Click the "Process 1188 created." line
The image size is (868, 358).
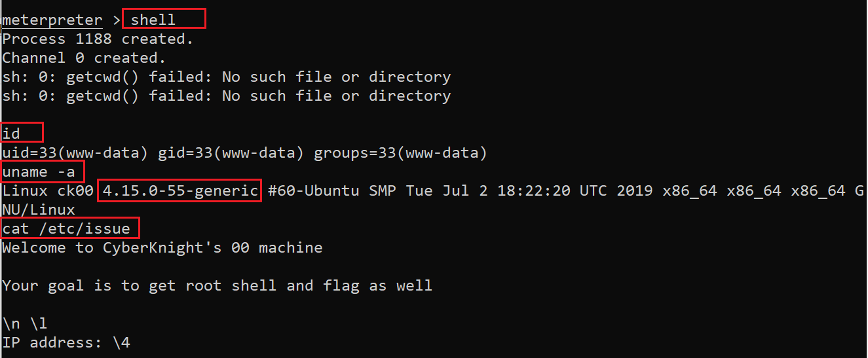click(x=98, y=39)
